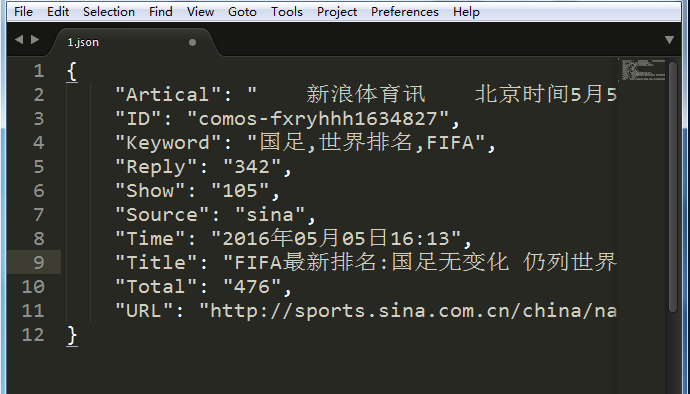The width and height of the screenshot is (690, 394).
Task: Open the Tools menu
Action: click(287, 11)
